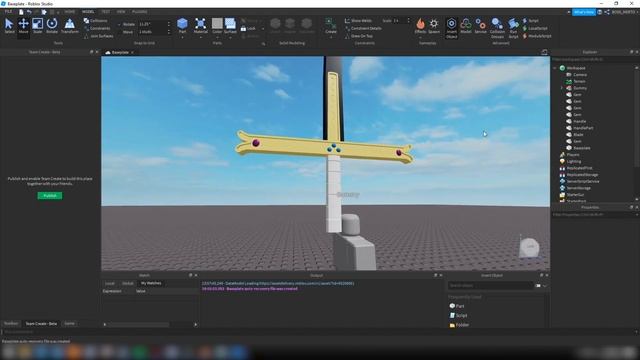Click the Create constraint icon
Screen dimensions: 640x360
point(331,24)
